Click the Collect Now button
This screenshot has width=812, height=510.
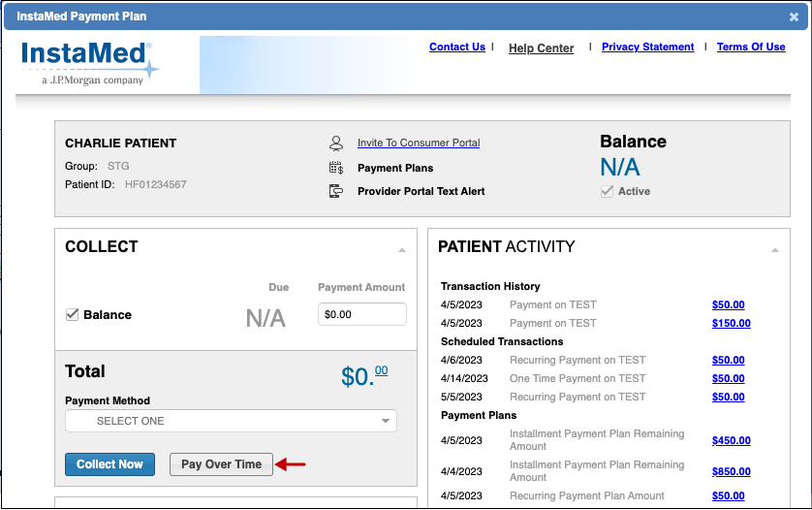click(109, 464)
